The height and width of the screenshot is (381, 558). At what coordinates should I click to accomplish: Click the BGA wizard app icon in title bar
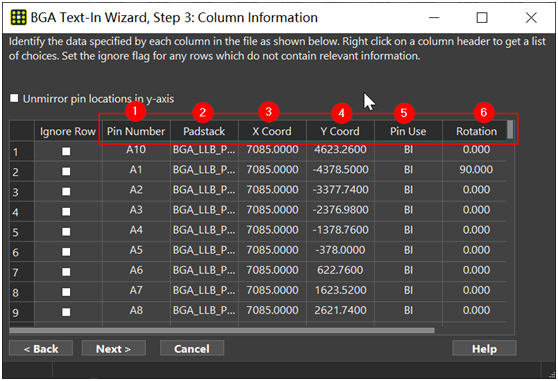point(18,17)
